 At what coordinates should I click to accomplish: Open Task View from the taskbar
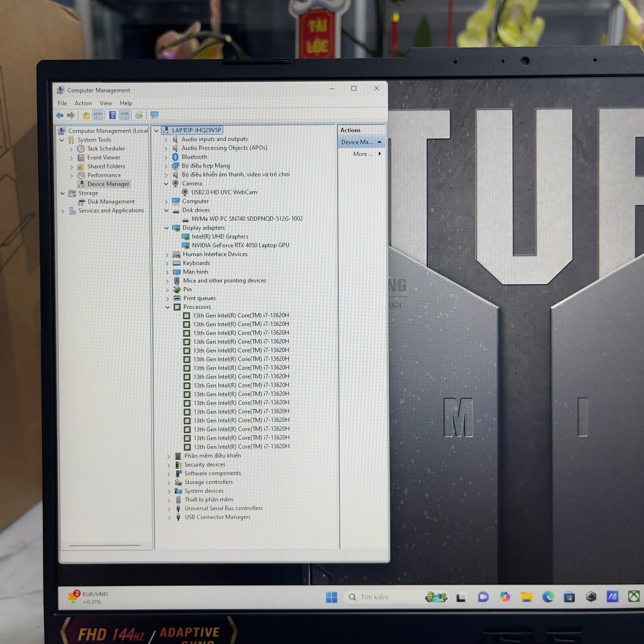pyautogui.click(x=461, y=597)
